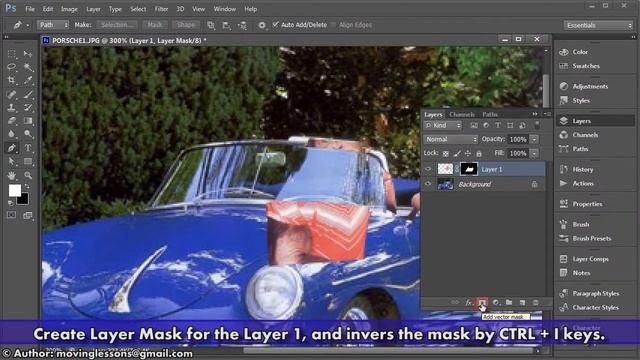Toggle lock all
The width and height of the screenshot is (640, 360).
coord(479,153)
